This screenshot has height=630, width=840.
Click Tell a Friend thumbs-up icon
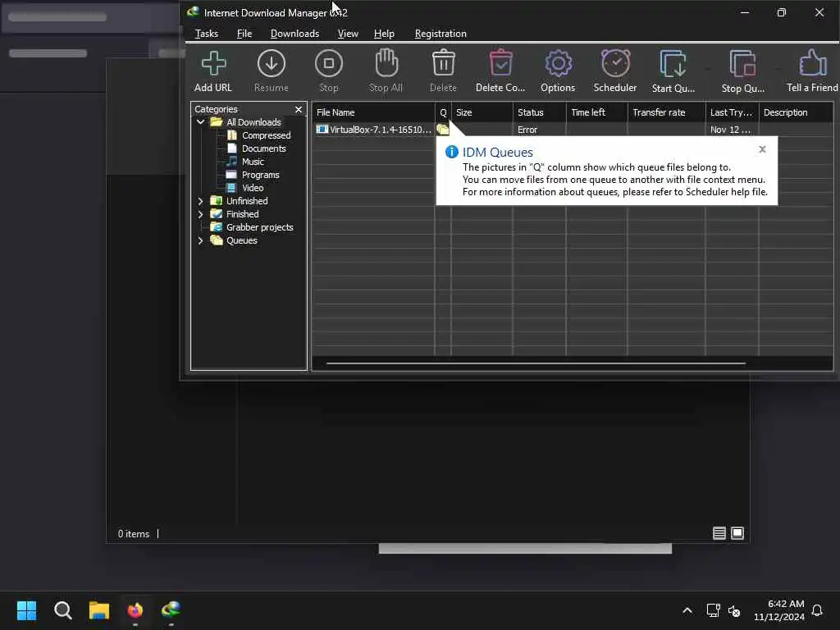(812, 63)
